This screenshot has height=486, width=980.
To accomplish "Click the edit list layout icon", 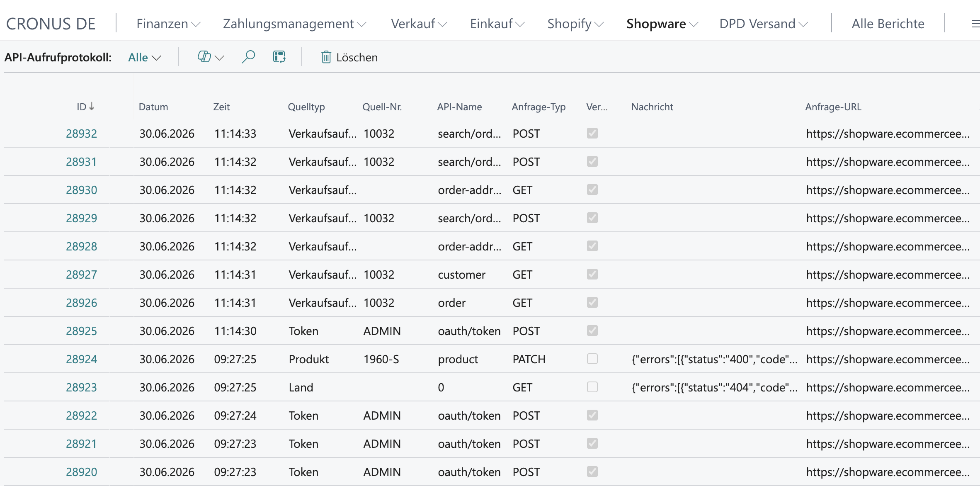I will (x=279, y=57).
